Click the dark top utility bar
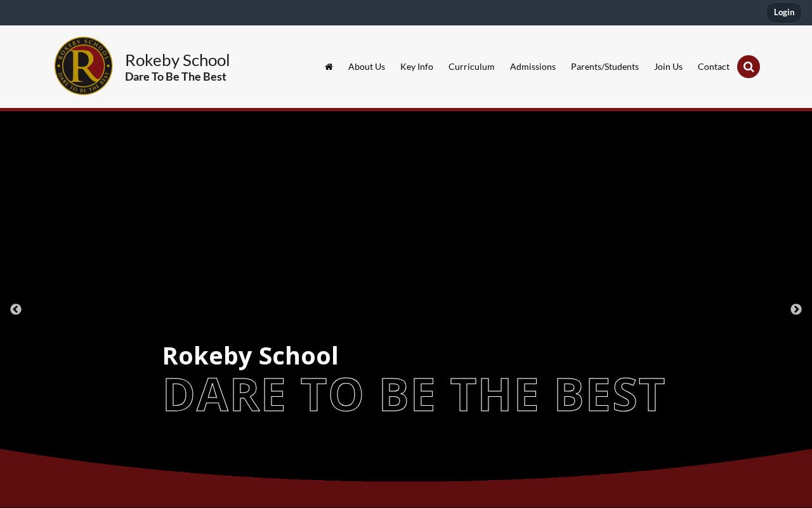The image size is (812, 508). click(381, 13)
